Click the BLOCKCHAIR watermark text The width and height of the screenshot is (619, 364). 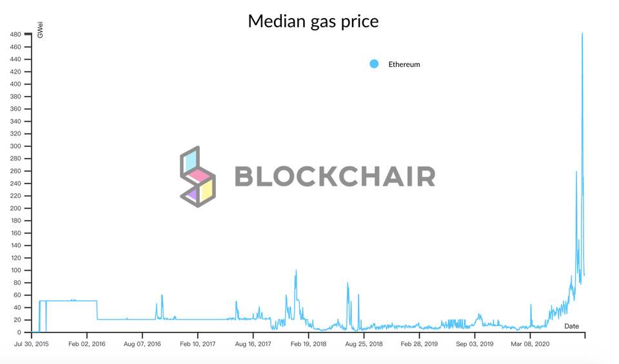[334, 177]
